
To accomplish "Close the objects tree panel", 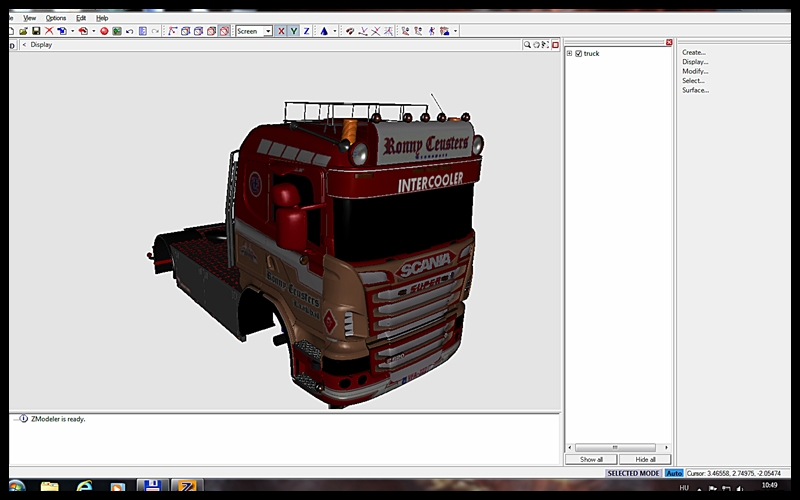I will coord(669,42).
